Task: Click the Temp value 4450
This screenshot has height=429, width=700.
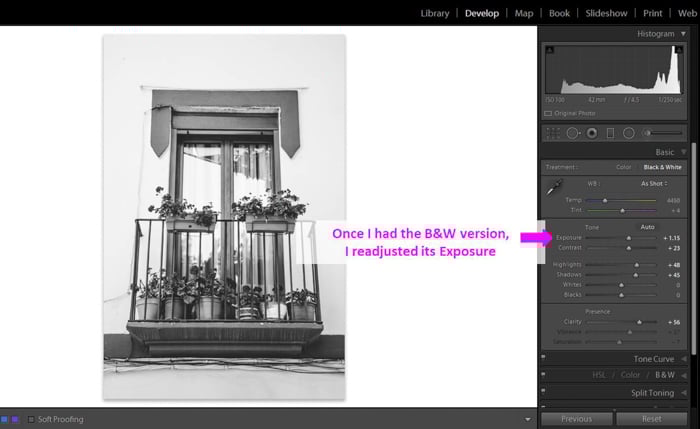Action: click(x=673, y=200)
